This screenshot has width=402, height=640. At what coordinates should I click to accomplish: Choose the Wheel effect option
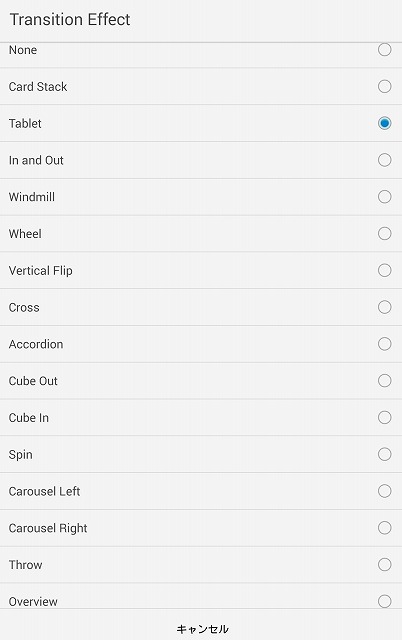click(201, 233)
